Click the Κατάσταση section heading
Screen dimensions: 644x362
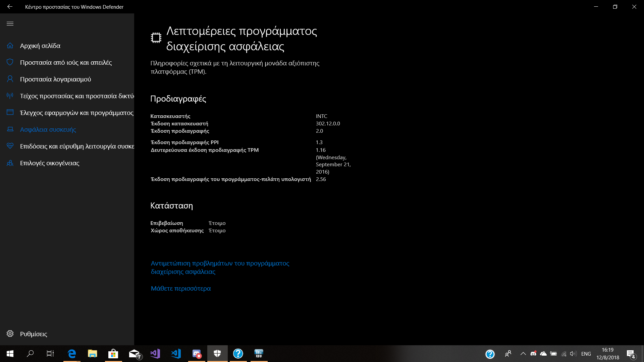pyautogui.click(x=171, y=205)
